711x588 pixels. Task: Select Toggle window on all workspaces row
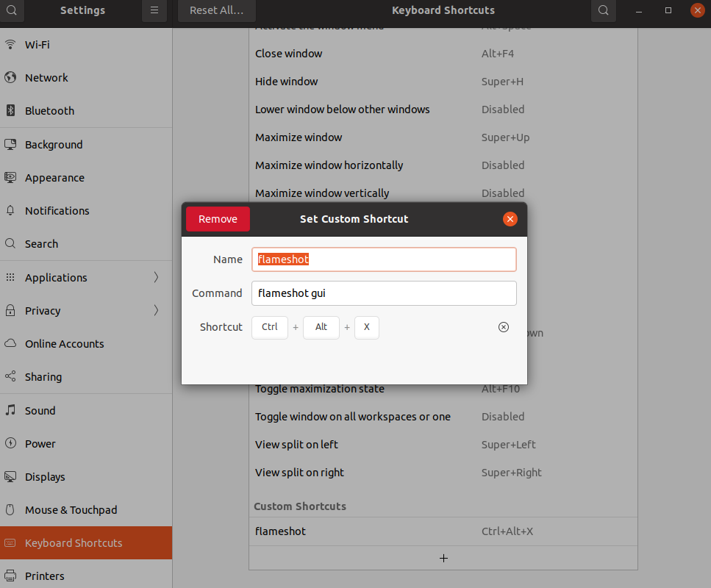click(x=443, y=417)
